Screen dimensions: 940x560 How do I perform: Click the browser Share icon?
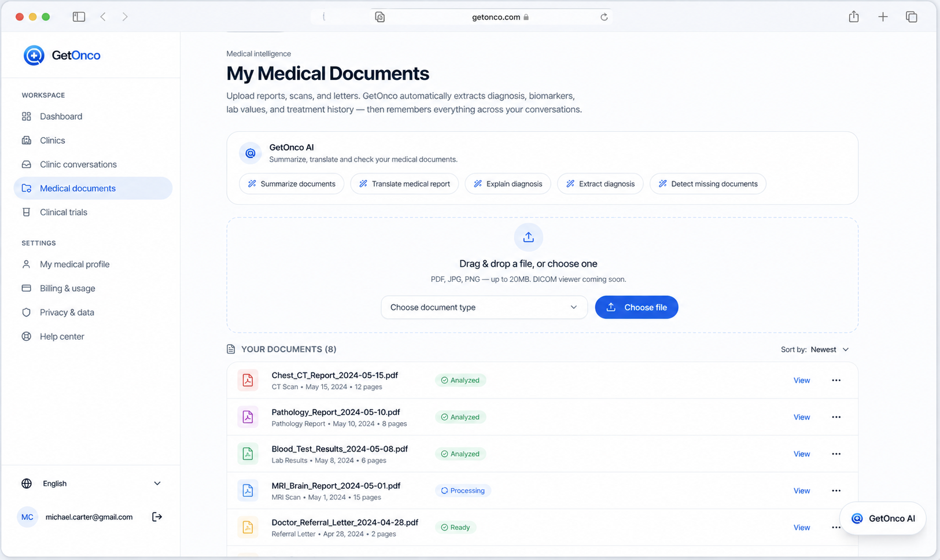pyautogui.click(x=854, y=17)
